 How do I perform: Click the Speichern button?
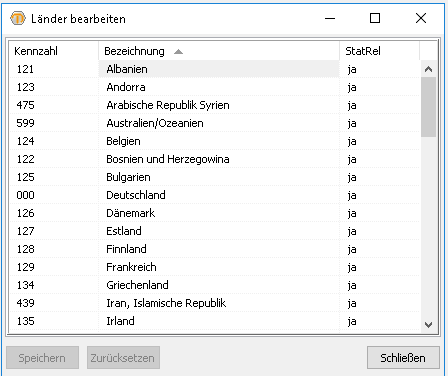pos(42,358)
